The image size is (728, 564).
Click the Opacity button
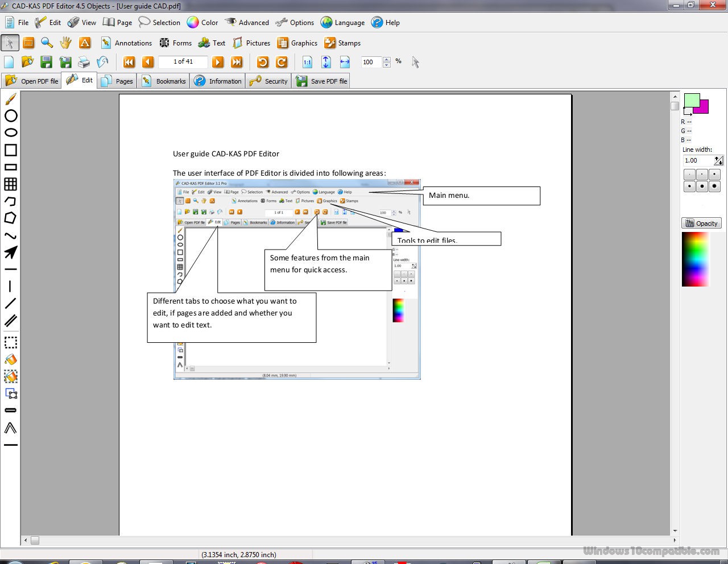point(701,223)
